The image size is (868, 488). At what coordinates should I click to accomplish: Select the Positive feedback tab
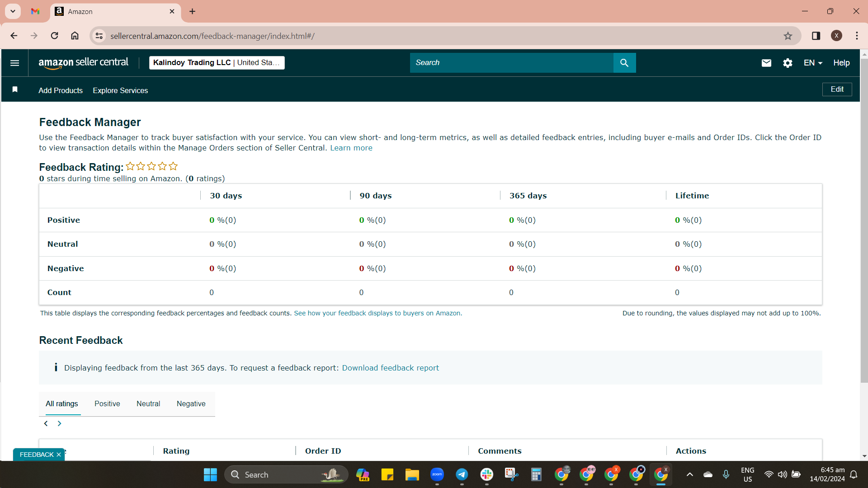107,404
